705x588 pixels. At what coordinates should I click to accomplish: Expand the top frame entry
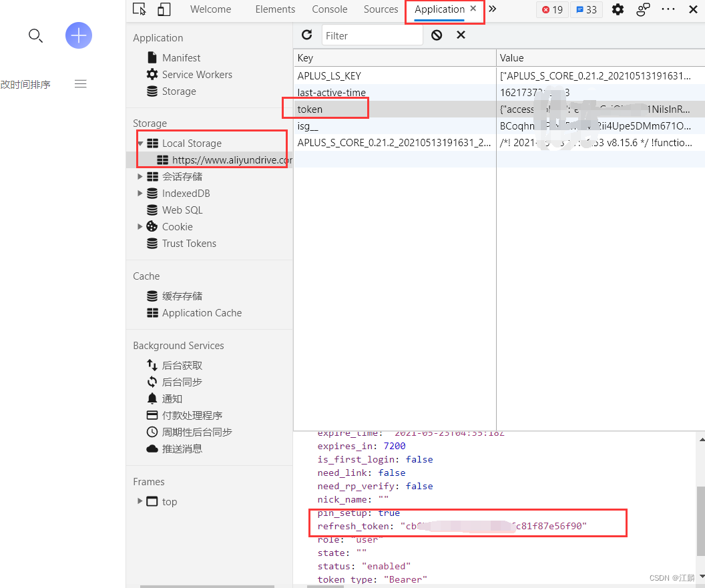point(140,501)
